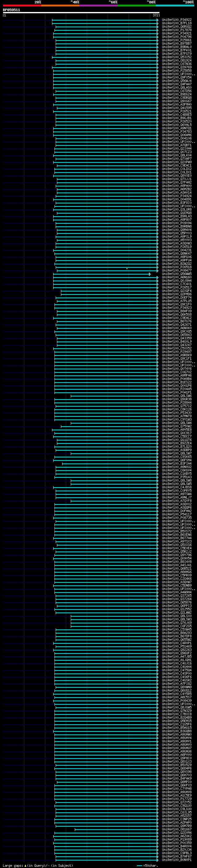The height and width of the screenshot is (868, 197).
Task: Open the UniRef100_D0EF74 entry
Action: (177, 297)
